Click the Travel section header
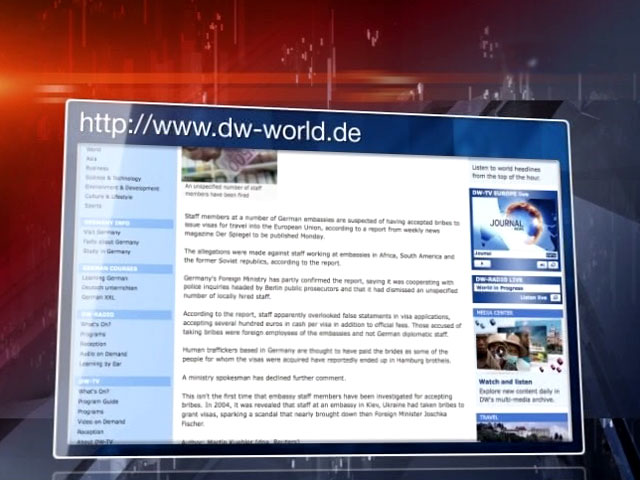The image size is (640, 480). [x=522, y=418]
